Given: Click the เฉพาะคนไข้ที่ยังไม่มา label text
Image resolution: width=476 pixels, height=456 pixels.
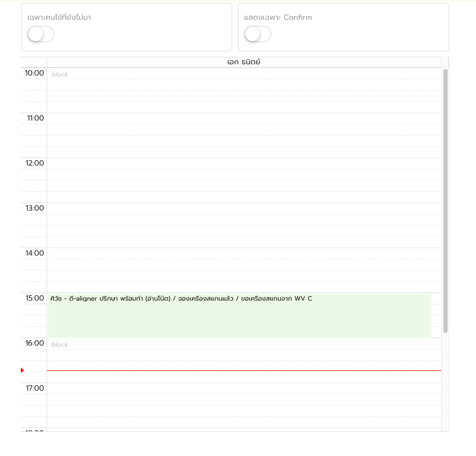Looking at the screenshot, I should [x=59, y=17].
